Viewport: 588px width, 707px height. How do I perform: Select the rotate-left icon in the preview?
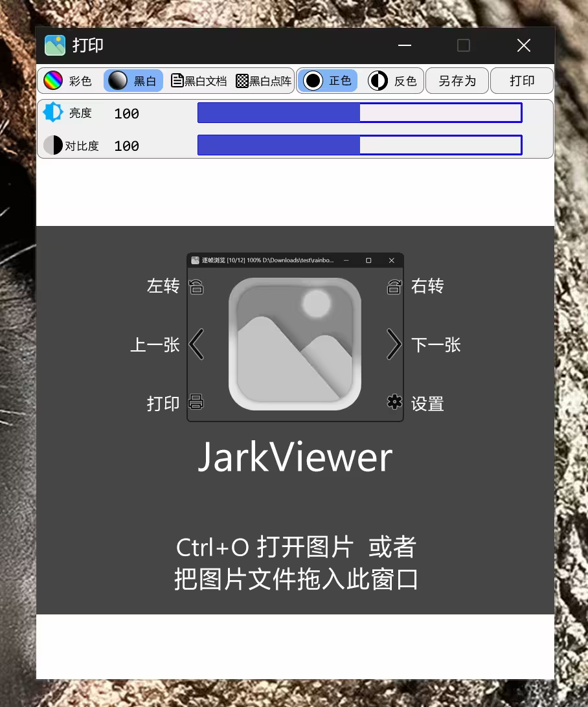click(x=196, y=287)
